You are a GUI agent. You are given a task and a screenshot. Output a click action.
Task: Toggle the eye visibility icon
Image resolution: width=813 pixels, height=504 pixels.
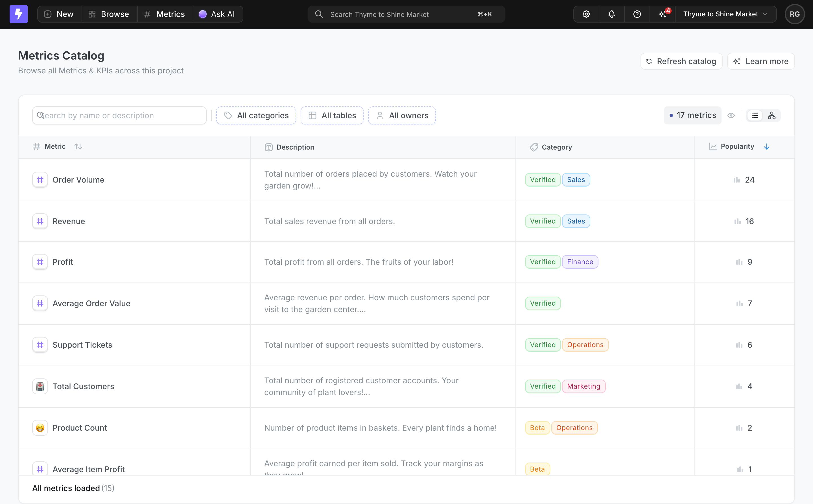point(731,115)
